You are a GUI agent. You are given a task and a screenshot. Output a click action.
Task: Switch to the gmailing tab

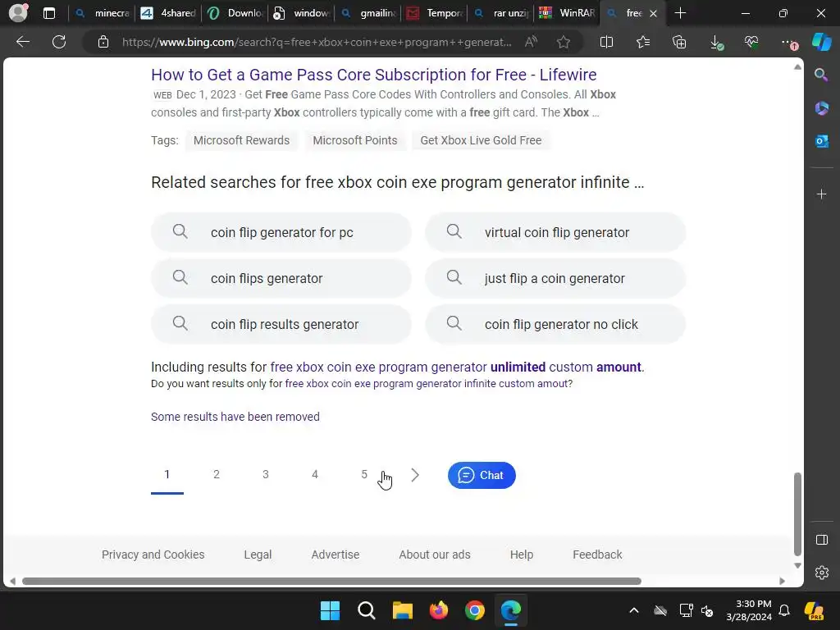tap(368, 13)
